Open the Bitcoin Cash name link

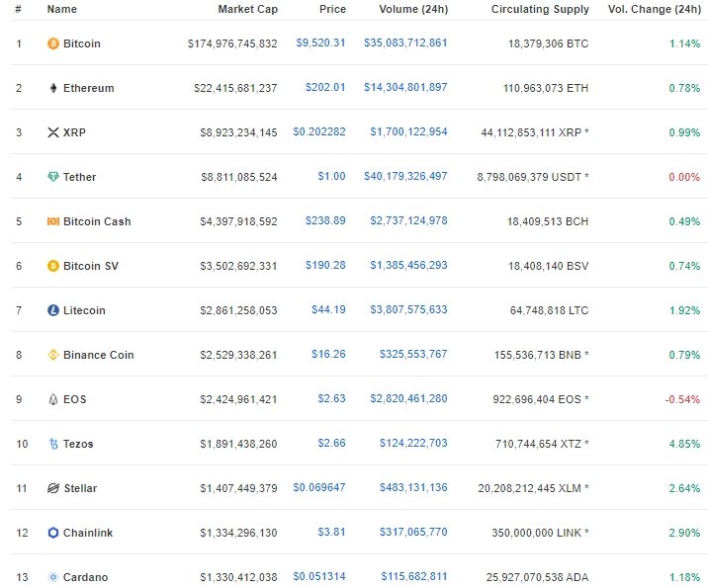click(96, 221)
